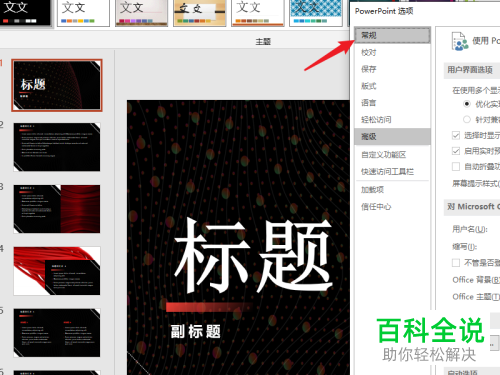Open the 版式 options category
500x375 pixels.
392,86
